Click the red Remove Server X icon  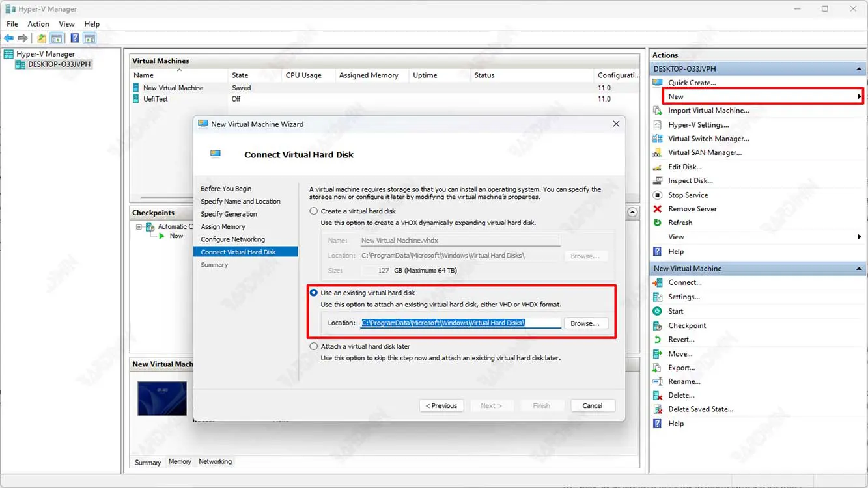(658, 209)
